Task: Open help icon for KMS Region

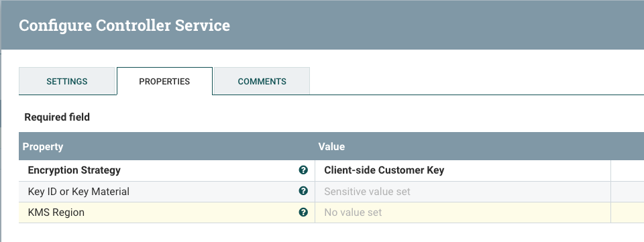Action: [x=303, y=212]
